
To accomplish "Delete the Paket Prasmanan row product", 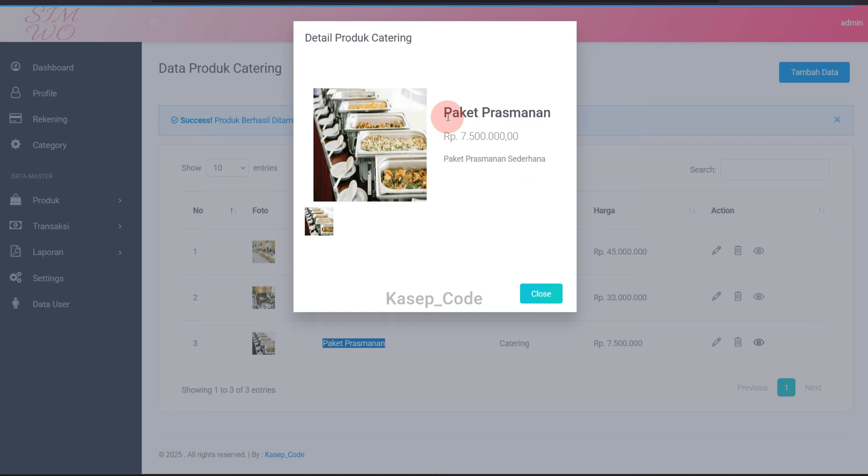I will click(x=738, y=342).
